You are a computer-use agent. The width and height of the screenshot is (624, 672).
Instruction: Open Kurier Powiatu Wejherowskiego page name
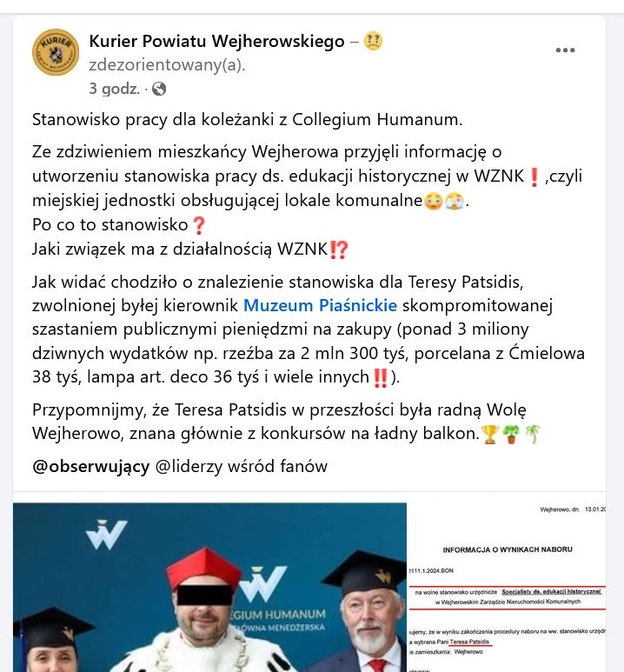point(217,42)
